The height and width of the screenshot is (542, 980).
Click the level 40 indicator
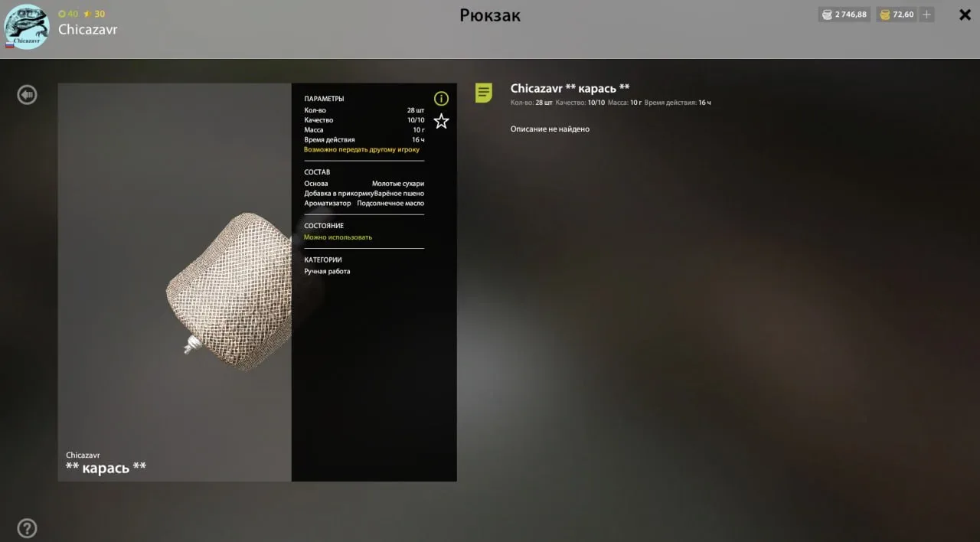[x=68, y=14]
